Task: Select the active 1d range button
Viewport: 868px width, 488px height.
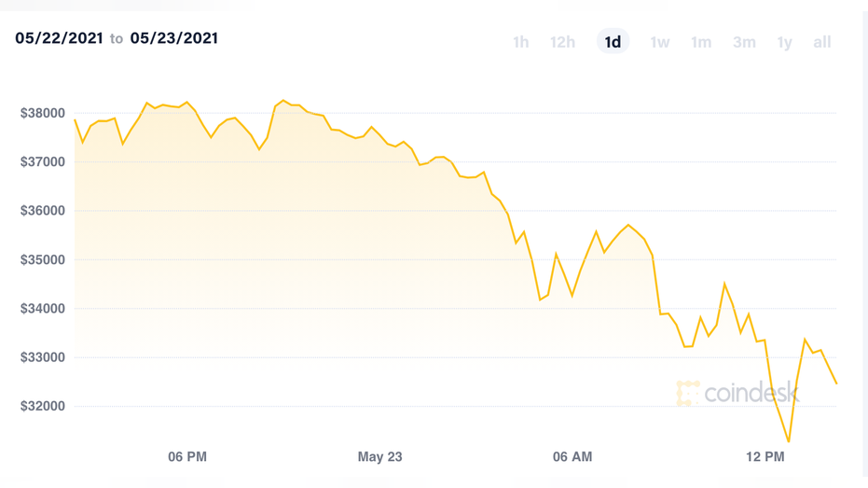Action: pyautogui.click(x=613, y=42)
